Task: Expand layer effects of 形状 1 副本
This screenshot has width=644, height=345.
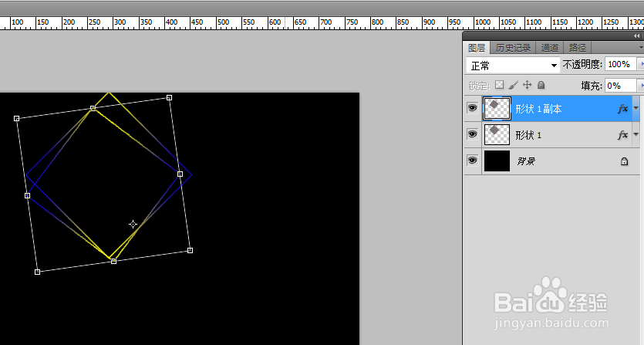Action: pyautogui.click(x=636, y=109)
